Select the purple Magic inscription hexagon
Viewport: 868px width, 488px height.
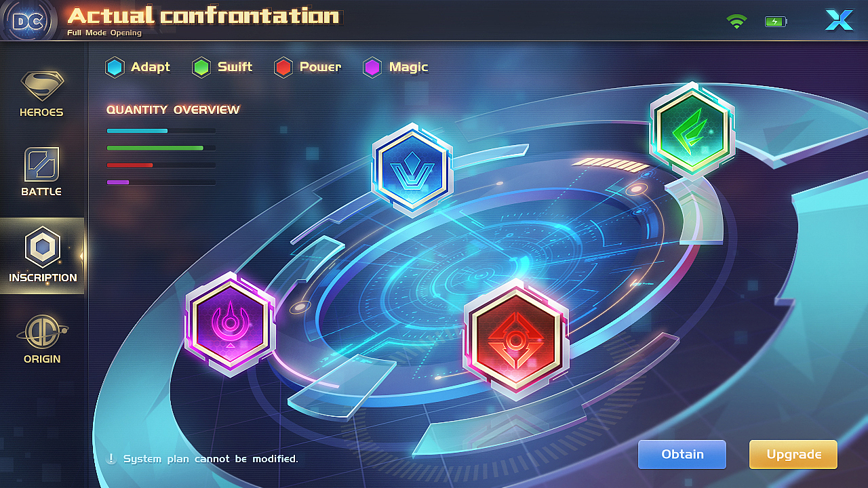231,324
